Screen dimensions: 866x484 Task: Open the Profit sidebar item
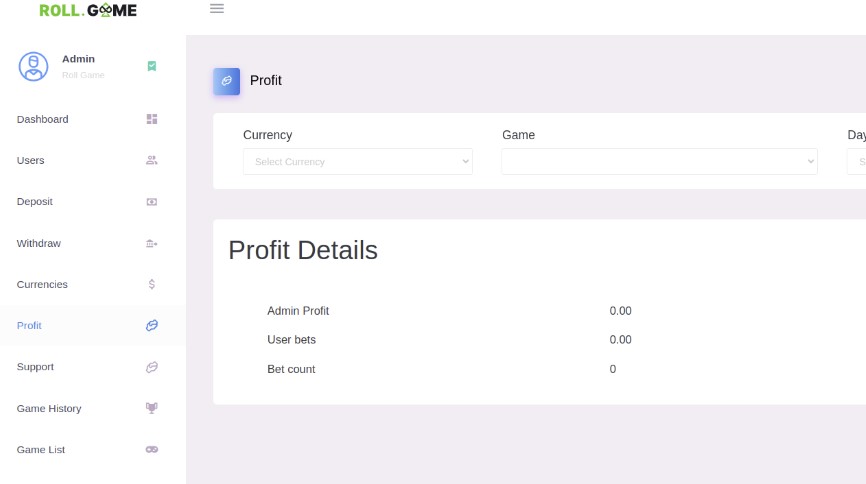point(93,325)
